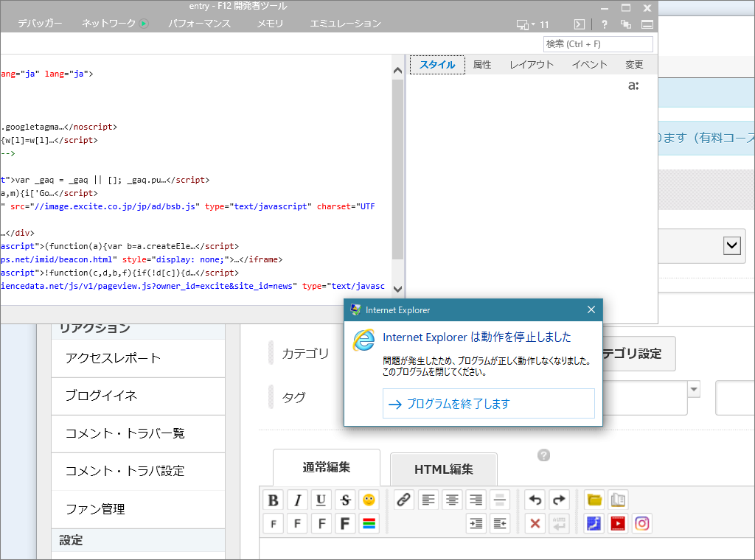Open the help question mark near edit tabs
The image size is (755, 560).
[543, 455]
